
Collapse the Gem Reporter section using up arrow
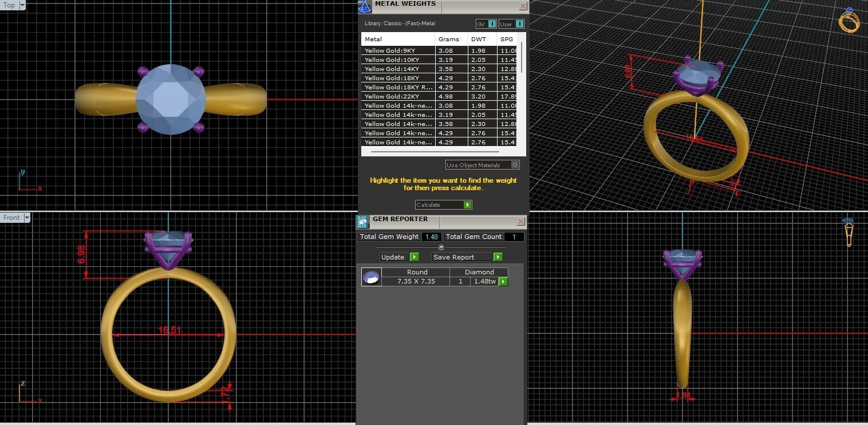point(441,247)
